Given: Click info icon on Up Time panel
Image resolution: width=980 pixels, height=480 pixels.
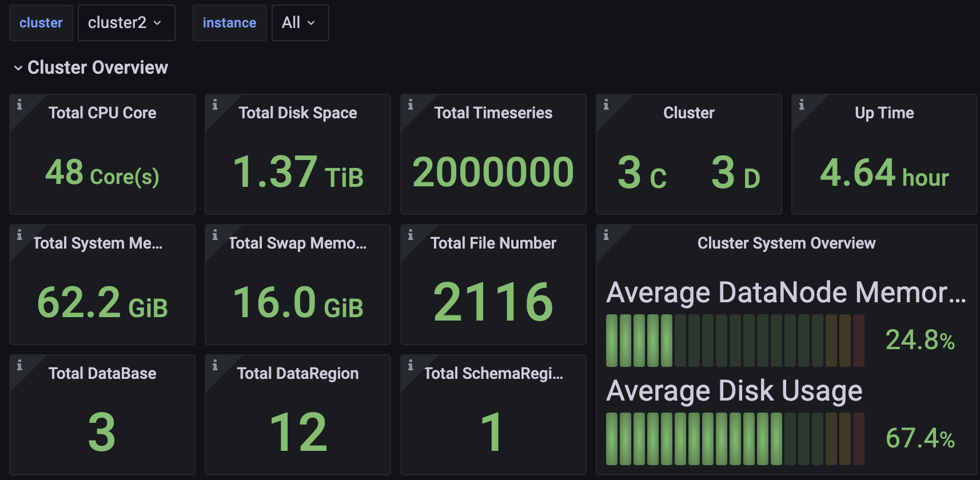Looking at the screenshot, I should (802, 105).
